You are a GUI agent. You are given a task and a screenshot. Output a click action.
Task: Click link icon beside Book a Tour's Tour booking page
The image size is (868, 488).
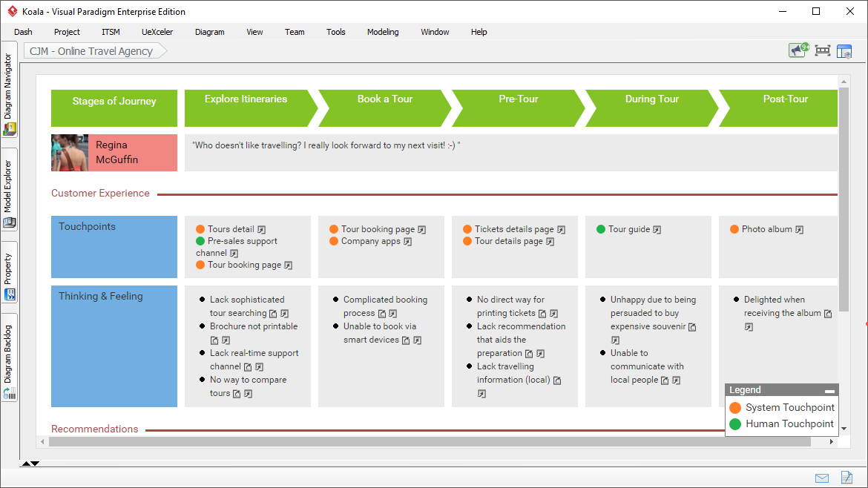click(x=422, y=230)
